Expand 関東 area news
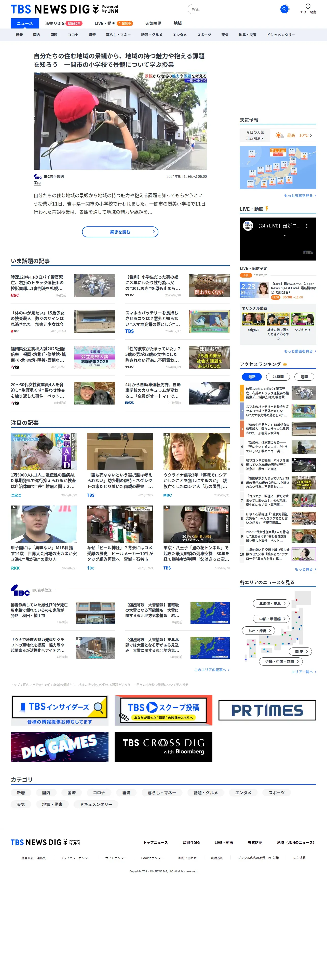Image resolution: width=327 pixels, height=980 pixels. [301, 651]
